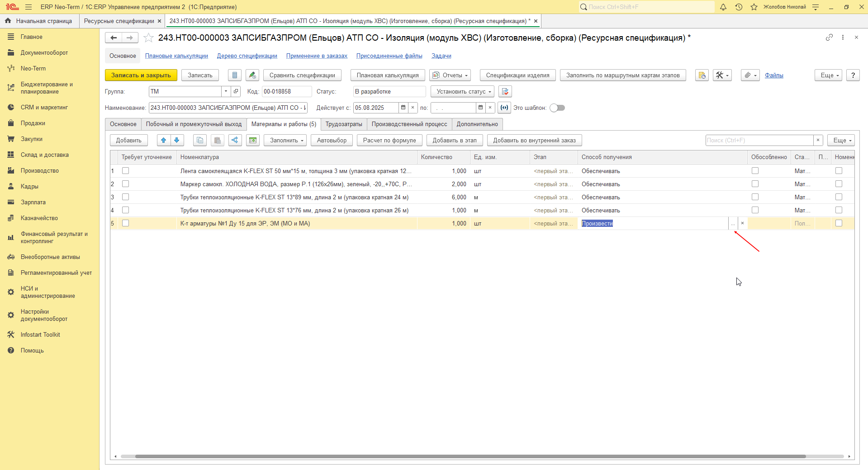
Task: Click the green table icon after share
Action: [253, 140]
